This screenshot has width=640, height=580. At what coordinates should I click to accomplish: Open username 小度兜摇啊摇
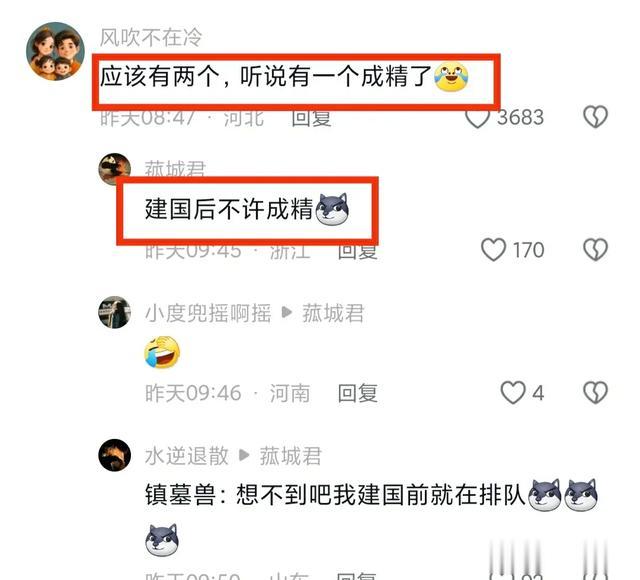(208, 313)
